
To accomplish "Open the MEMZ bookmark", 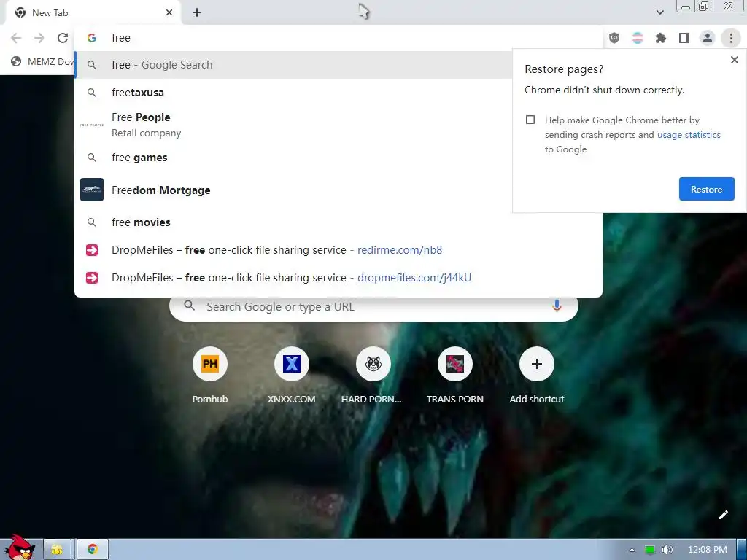I will [43, 61].
